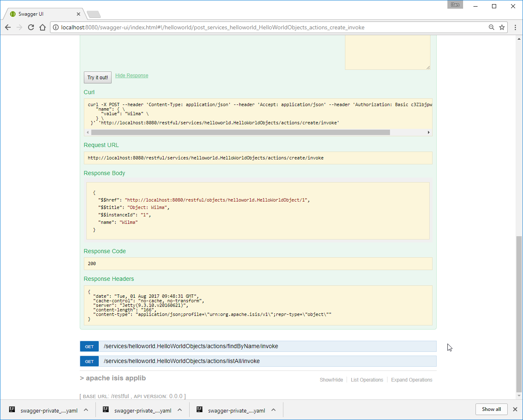Go to the browser home page
Screen dimensions: 523x420
tap(43, 27)
